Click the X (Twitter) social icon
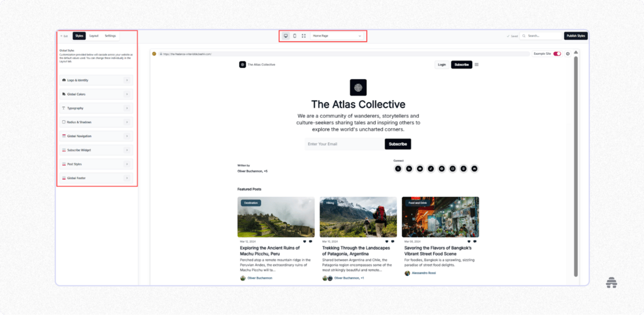 pyautogui.click(x=398, y=169)
